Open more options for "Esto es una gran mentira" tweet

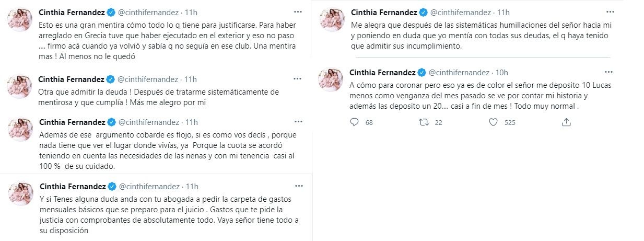(x=297, y=11)
